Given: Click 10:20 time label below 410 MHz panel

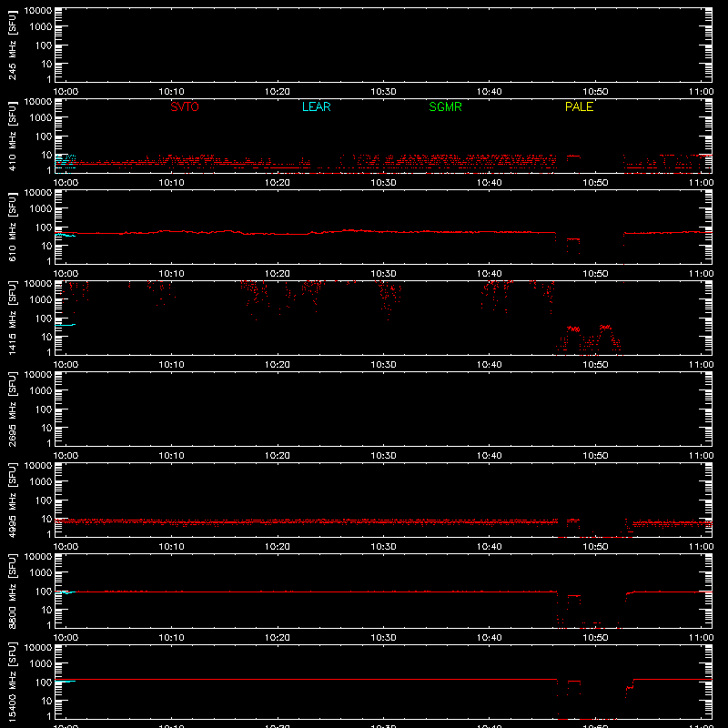Looking at the screenshot, I should (x=278, y=183).
